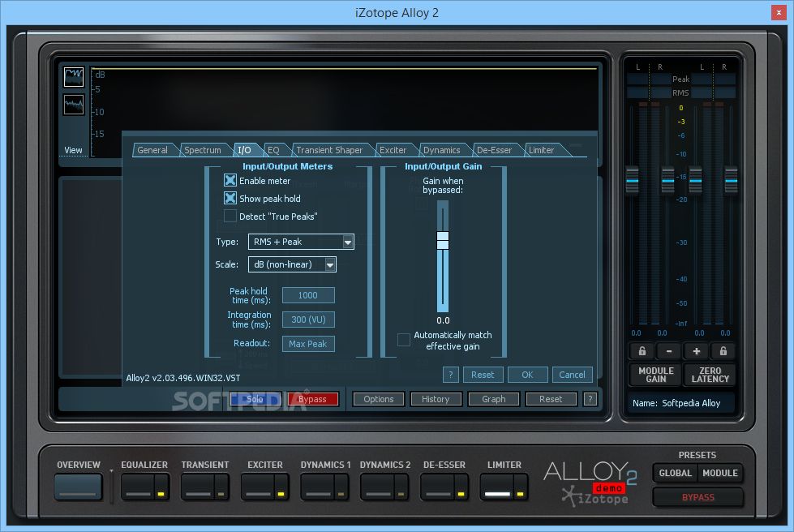Click the Gain when bypassed slider handle
This screenshot has width=794, height=532.
point(443,240)
